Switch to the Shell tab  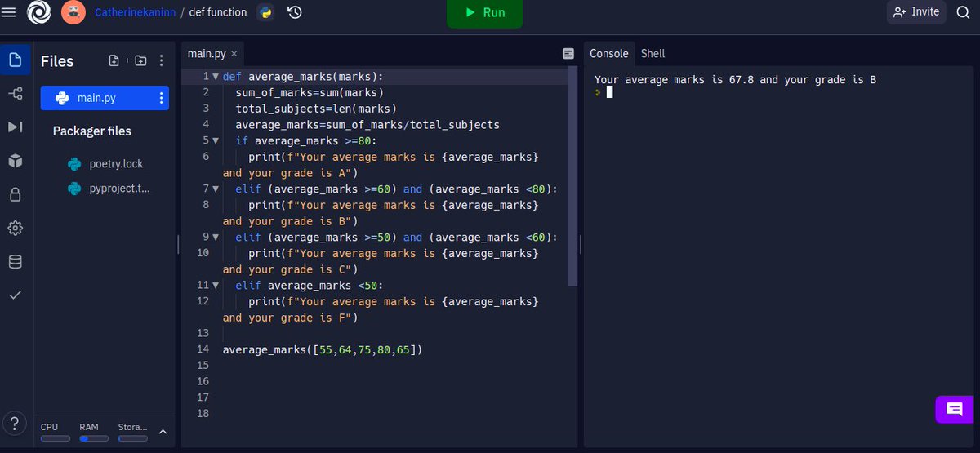[x=653, y=54]
